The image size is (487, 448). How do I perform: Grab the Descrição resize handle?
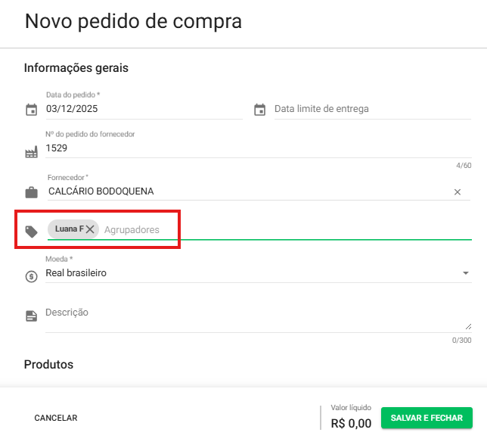pyautogui.click(x=468, y=327)
